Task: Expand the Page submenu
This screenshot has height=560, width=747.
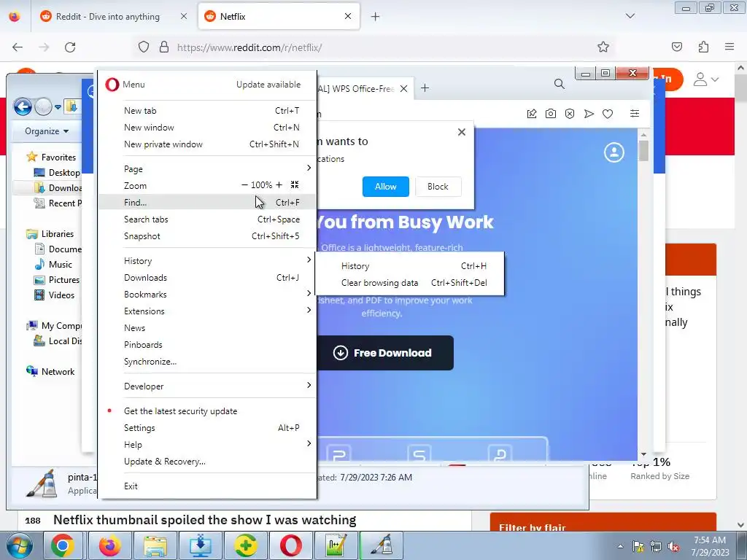Action: (x=206, y=168)
